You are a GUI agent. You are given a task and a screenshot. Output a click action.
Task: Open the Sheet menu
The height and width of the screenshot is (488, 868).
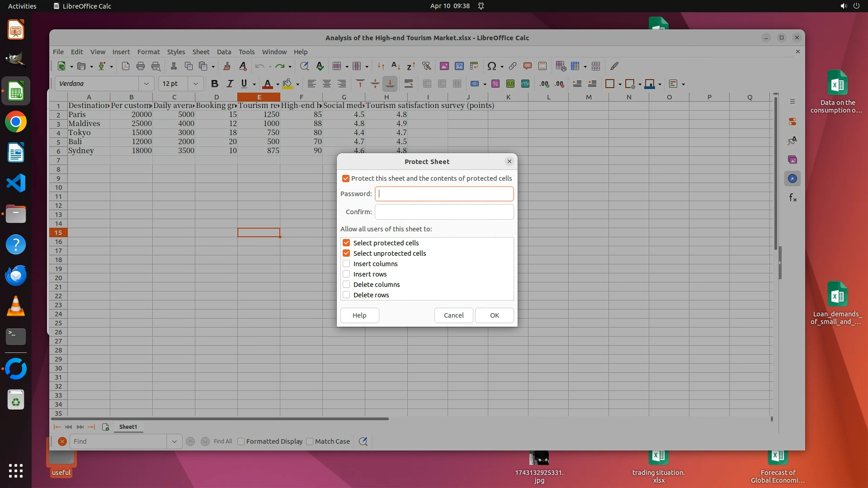coord(201,52)
